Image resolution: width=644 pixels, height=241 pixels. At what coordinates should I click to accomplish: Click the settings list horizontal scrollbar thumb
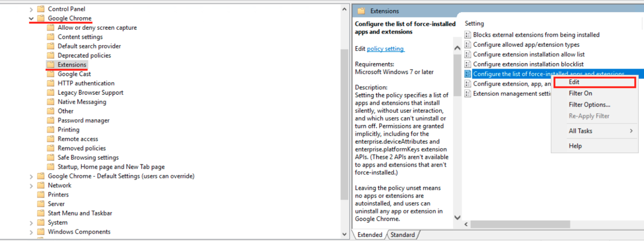pos(521,224)
